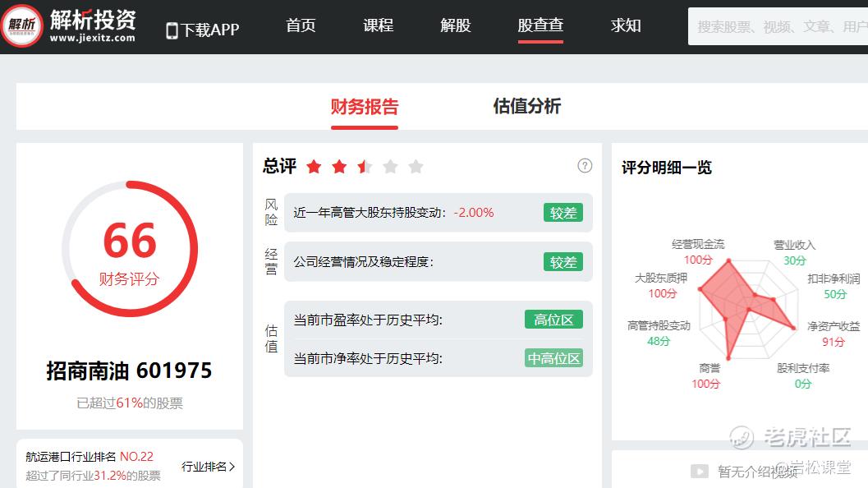868x488 pixels.
Task: Click the 大股东质押 100分 radar label
Action: (661, 286)
